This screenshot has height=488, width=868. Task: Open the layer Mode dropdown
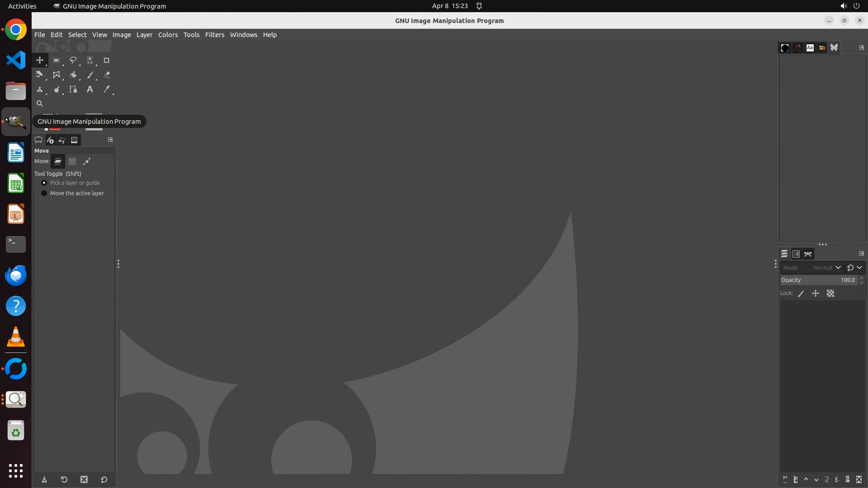pyautogui.click(x=811, y=267)
